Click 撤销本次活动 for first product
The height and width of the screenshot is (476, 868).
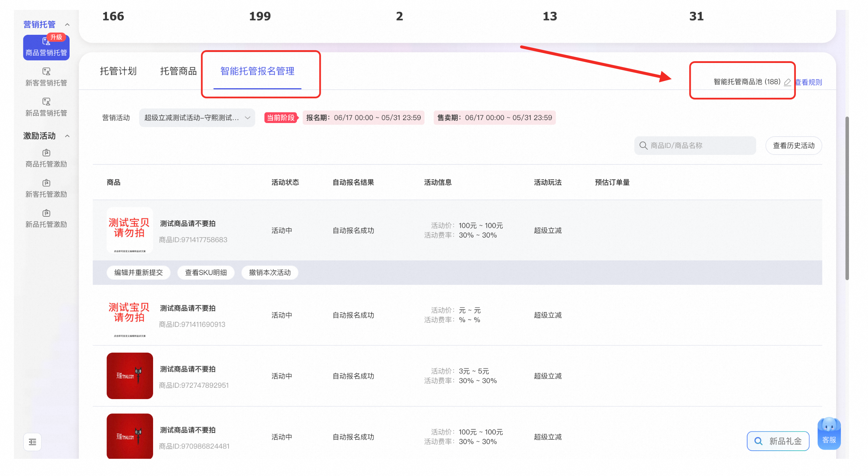click(x=270, y=272)
